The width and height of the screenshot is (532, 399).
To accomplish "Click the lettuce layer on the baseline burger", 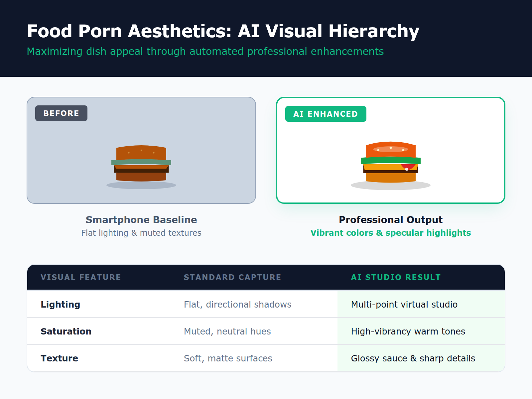I will (x=141, y=163).
